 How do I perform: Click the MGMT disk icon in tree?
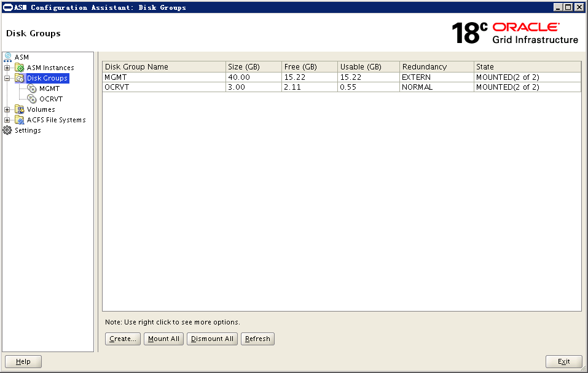pyautogui.click(x=32, y=89)
